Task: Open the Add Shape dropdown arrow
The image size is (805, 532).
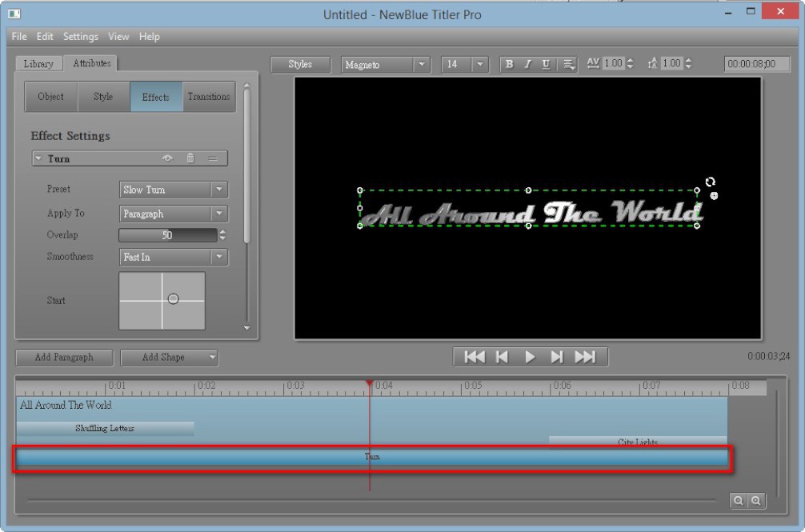Action: coord(213,357)
